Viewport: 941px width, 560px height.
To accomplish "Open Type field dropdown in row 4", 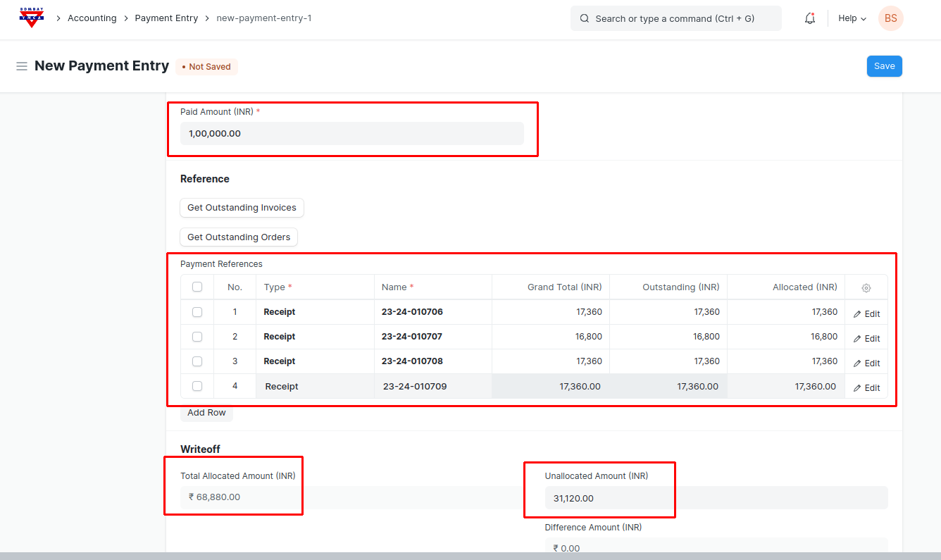I will pyautogui.click(x=315, y=387).
